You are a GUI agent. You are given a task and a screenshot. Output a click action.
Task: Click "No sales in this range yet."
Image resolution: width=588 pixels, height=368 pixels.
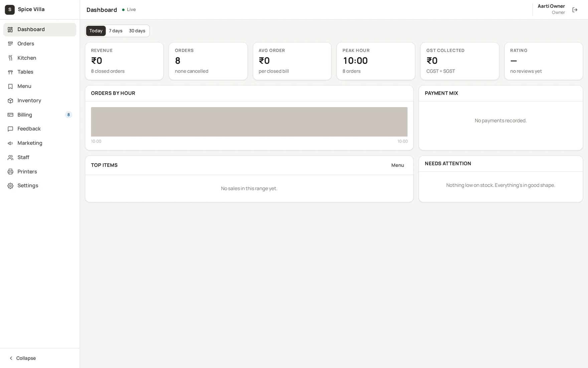tap(249, 188)
